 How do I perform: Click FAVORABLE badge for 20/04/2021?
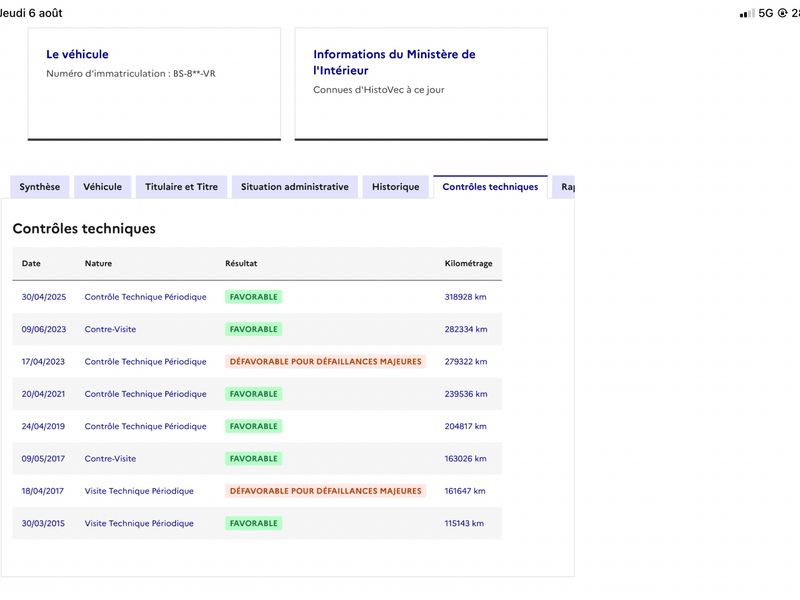254,394
